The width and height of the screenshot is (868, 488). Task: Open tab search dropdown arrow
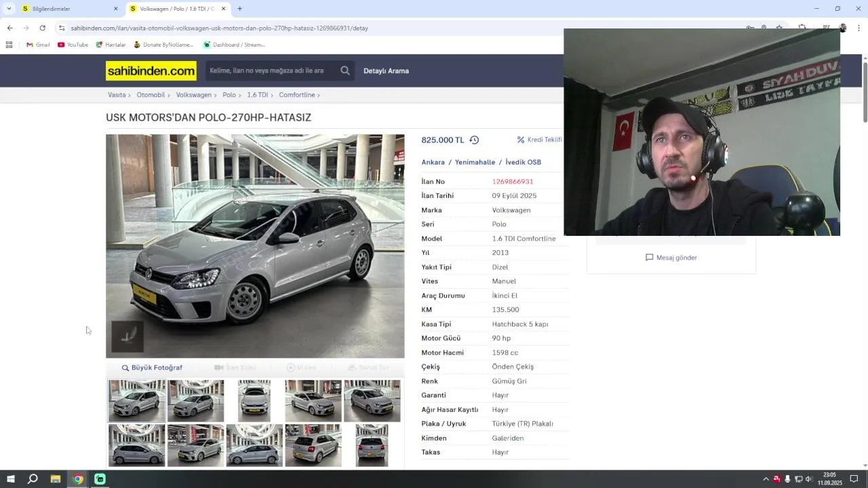(x=9, y=9)
